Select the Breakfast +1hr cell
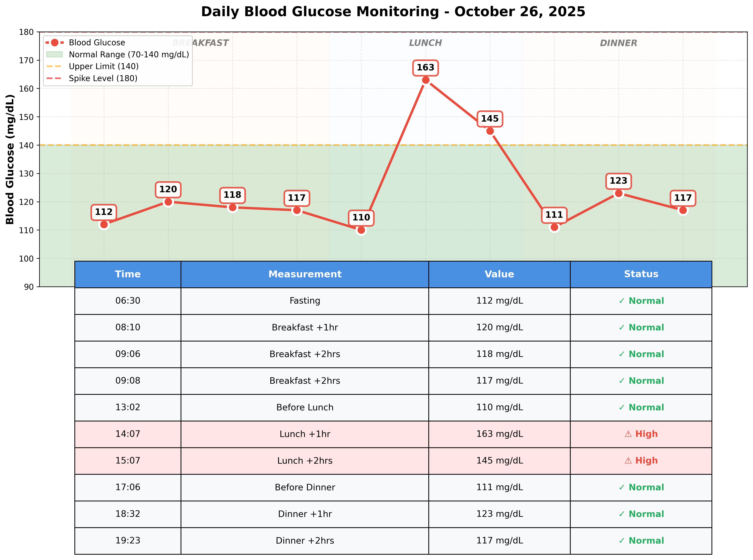This screenshot has width=753, height=560. [x=305, y=327]
